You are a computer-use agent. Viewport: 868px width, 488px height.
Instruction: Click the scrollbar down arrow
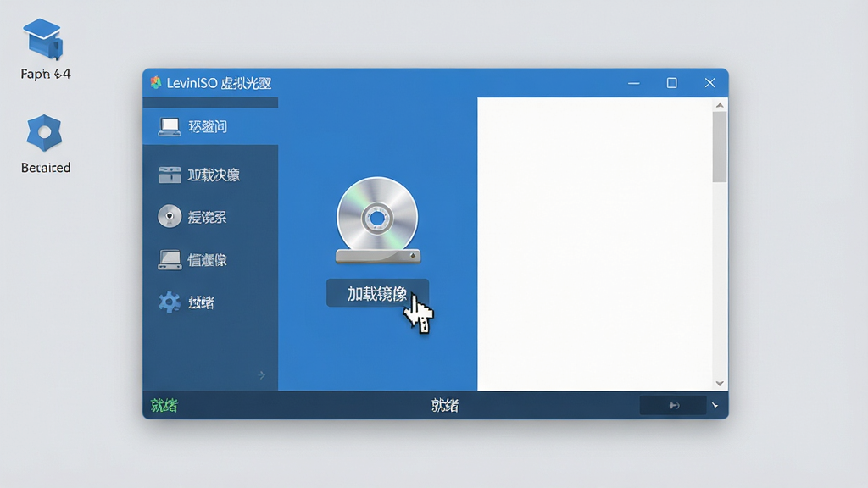(x=720, y=384)
